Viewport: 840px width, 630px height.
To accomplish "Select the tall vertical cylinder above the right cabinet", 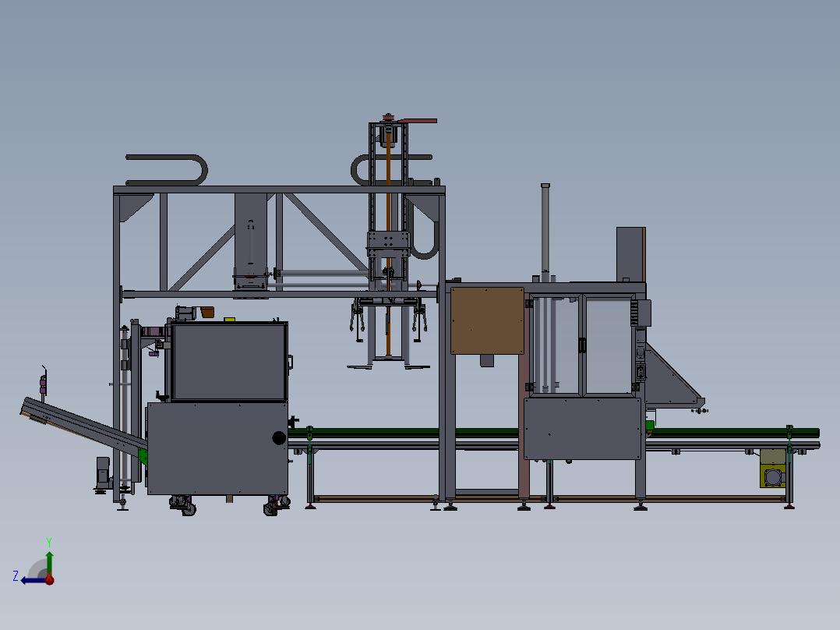I will click(545, 228).
